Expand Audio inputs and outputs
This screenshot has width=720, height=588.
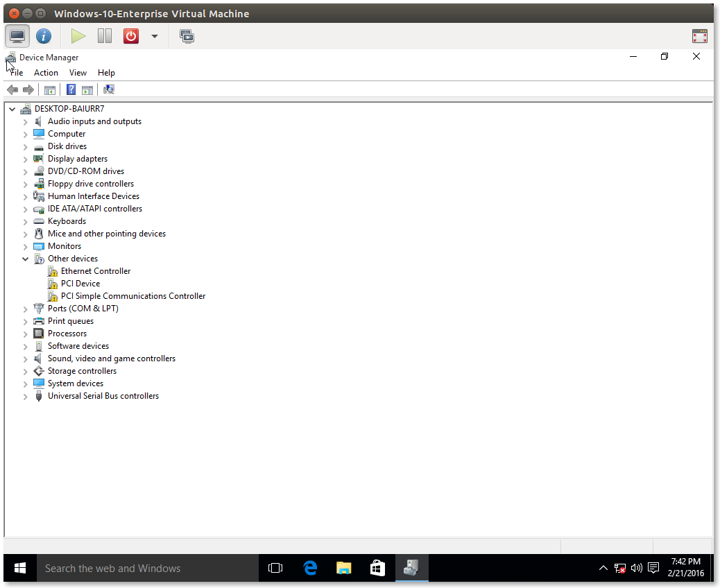pyautogui.click(x=25, y=122)
